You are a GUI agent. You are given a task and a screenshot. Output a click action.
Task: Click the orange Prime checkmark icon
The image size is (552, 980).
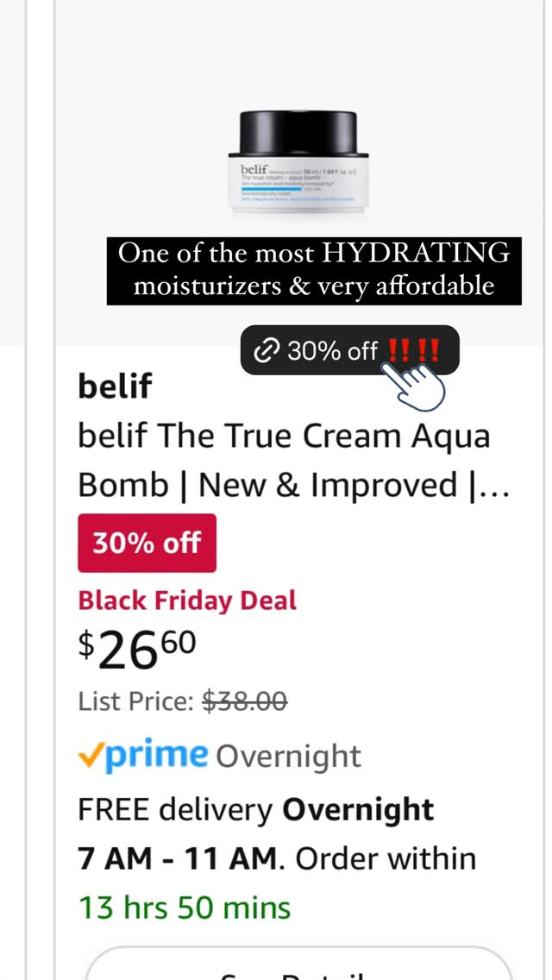91,757
